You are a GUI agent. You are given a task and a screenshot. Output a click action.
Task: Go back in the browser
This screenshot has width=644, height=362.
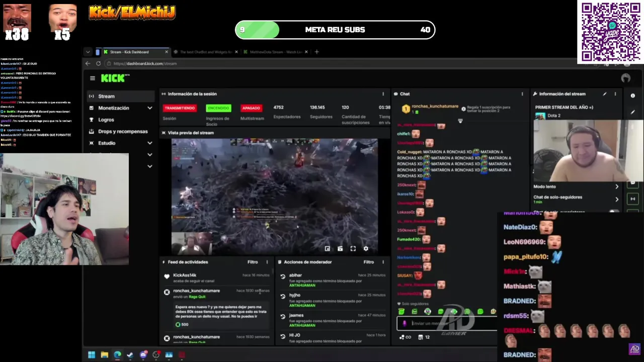coord(88,63)
